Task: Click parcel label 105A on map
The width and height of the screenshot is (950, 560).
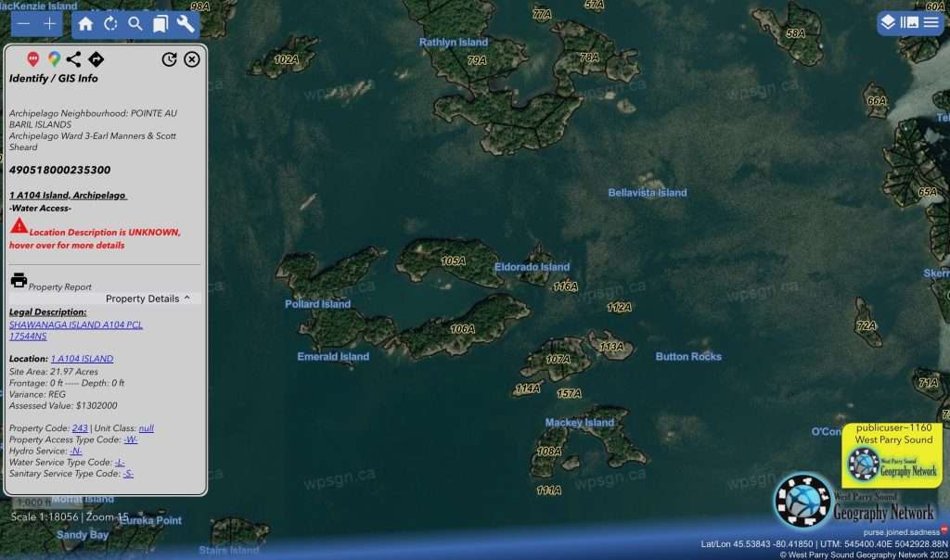Action: (x=453, y=261)
